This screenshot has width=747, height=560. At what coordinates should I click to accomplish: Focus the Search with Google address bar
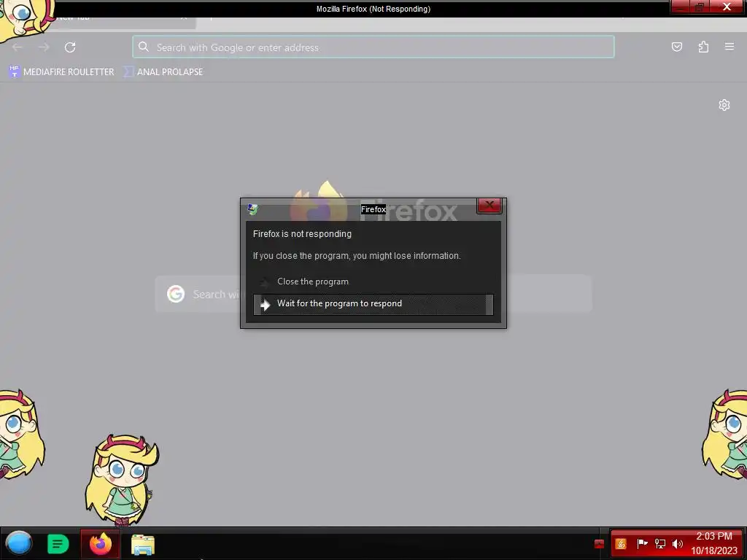click(373, 47)
